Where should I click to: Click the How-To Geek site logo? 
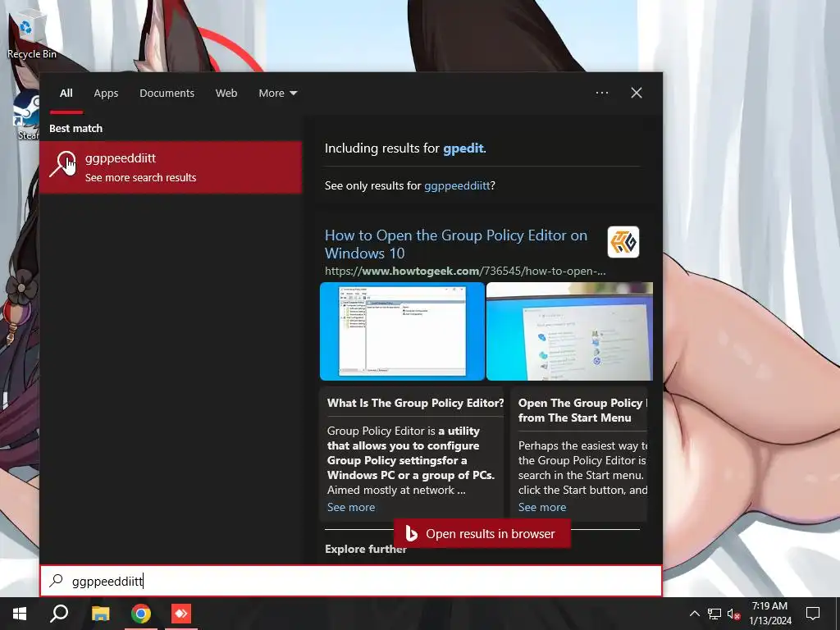[623, 242]
